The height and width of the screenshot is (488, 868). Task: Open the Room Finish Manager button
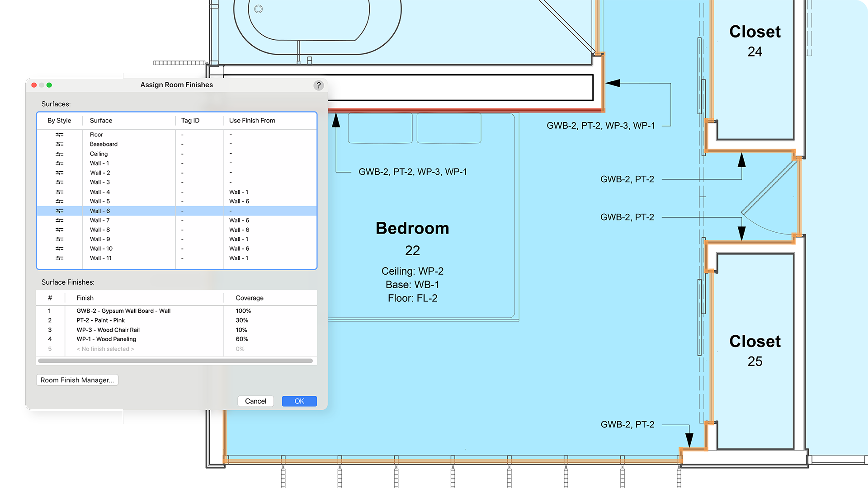click(77, 380)
